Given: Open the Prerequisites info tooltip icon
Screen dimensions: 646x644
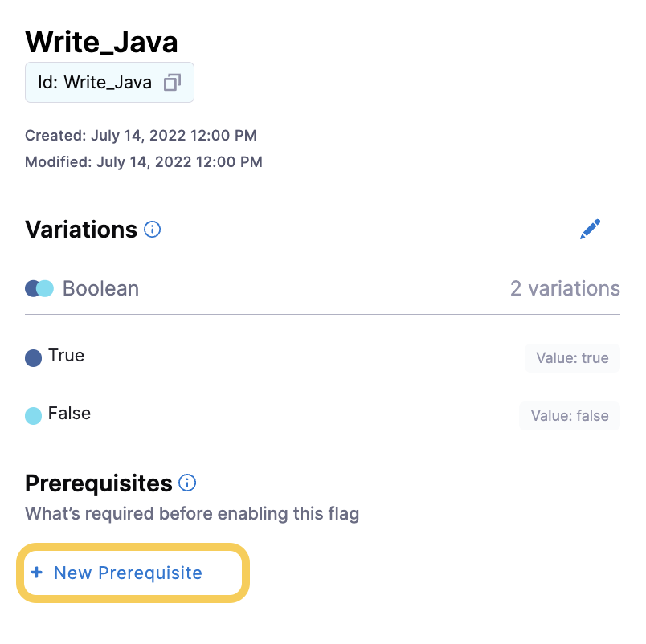Looking at the screenshot, I should tap(187, 483).
